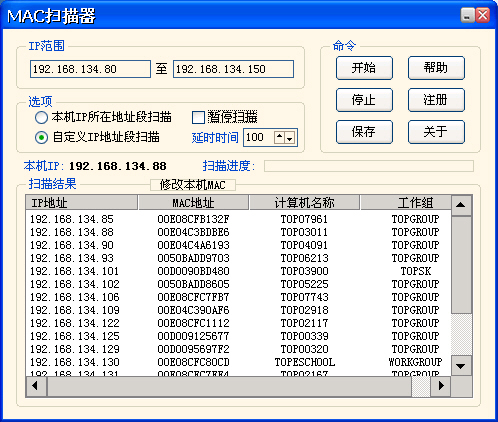Decrease delay time with down spinner arrow
The width and height of the screenshot is (498, 422).
point(290,137)
